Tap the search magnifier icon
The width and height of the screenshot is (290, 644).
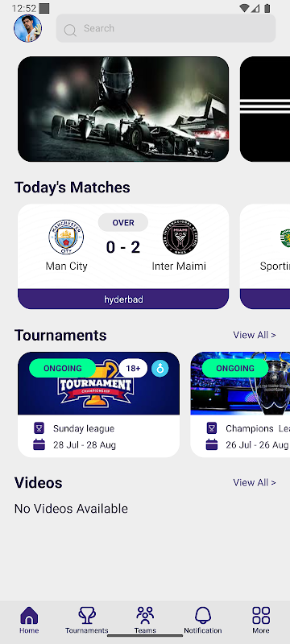70,30
